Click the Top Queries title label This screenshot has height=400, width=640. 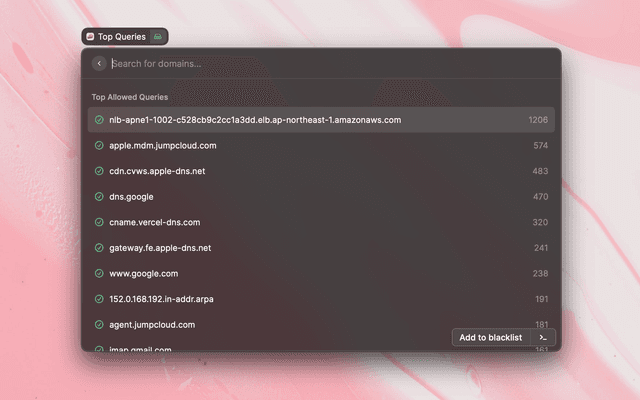point(122,36)
